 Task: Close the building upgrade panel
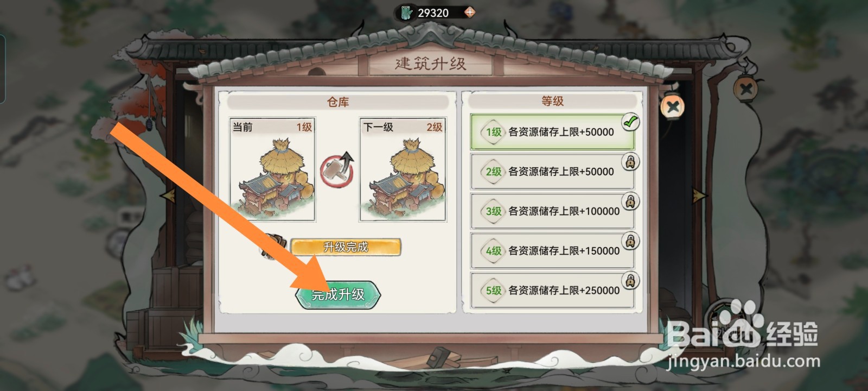click(x=673, y=106)
